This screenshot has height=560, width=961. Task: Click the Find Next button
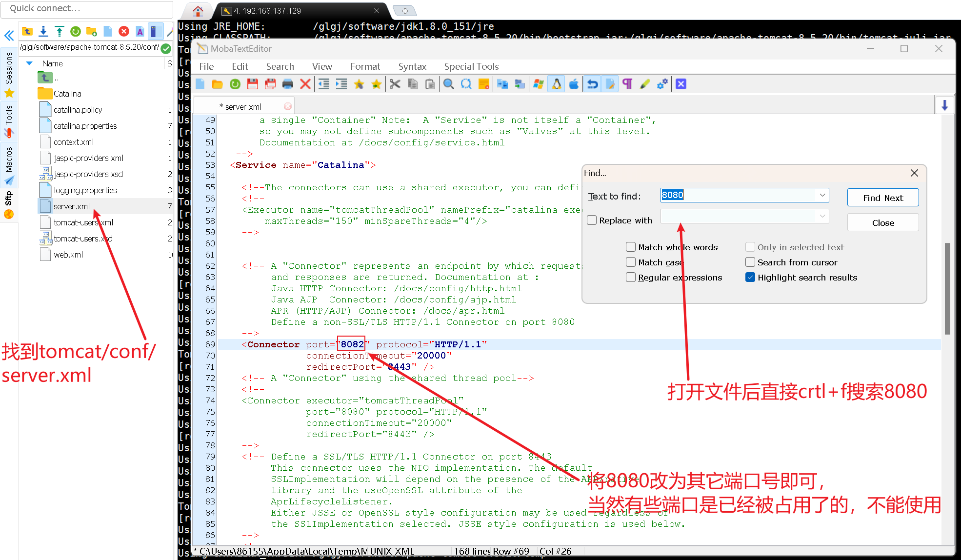click(x=882, y=198)
